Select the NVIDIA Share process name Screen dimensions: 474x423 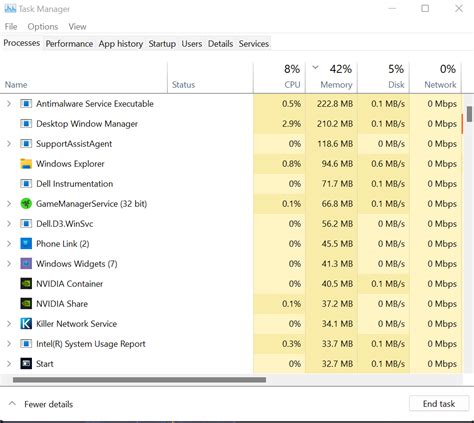point(62,304)
